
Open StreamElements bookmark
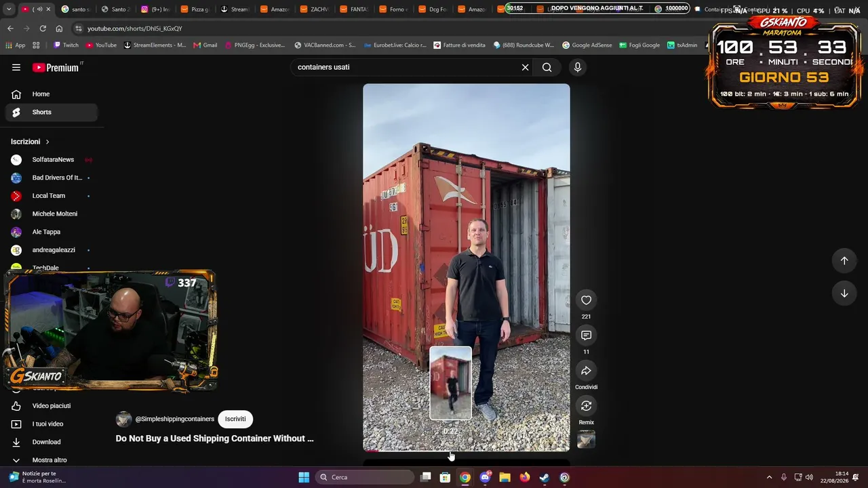point(155,45)
